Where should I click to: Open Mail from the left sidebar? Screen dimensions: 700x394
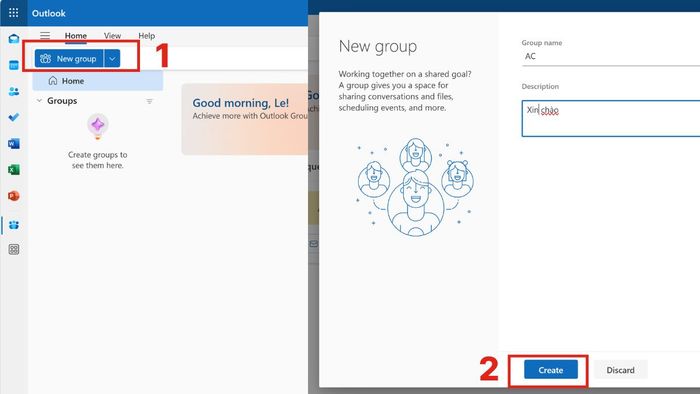14,39
